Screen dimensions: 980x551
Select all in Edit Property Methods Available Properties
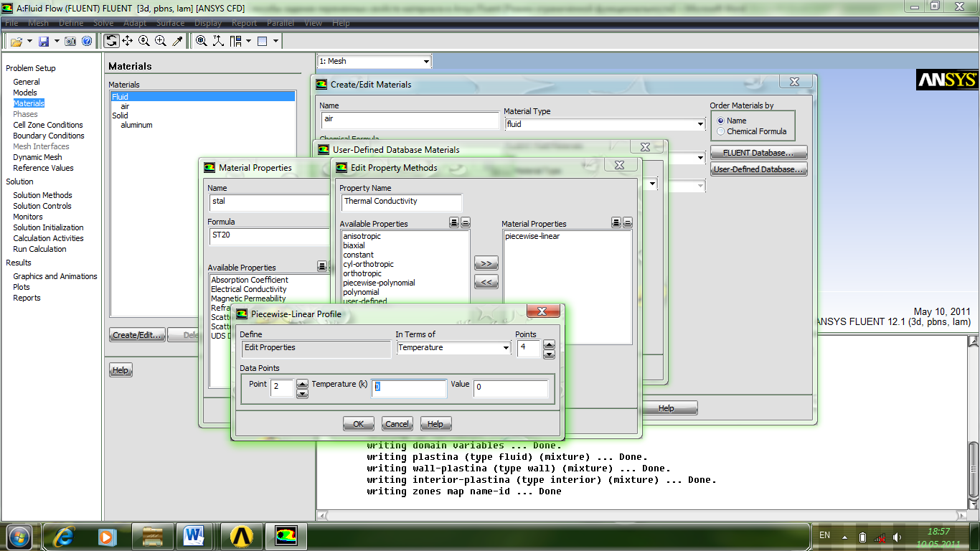coord(454,223)
